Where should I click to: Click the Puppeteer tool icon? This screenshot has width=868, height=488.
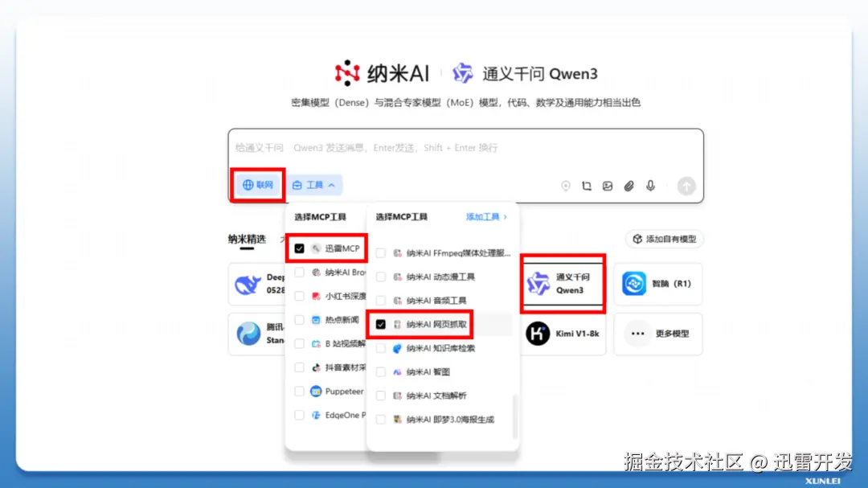316,392
